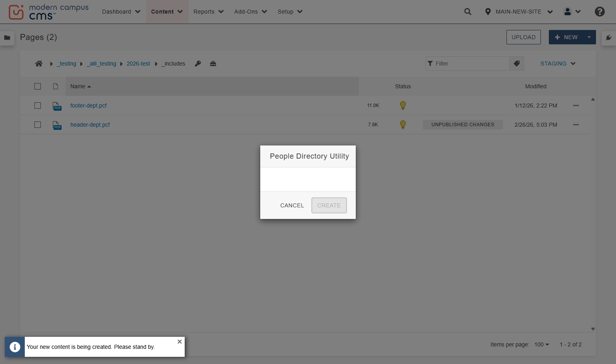This screenshot has height=364, width=616.
Task: Open the Dashboard menu
Action: click(x=121, y=12)
